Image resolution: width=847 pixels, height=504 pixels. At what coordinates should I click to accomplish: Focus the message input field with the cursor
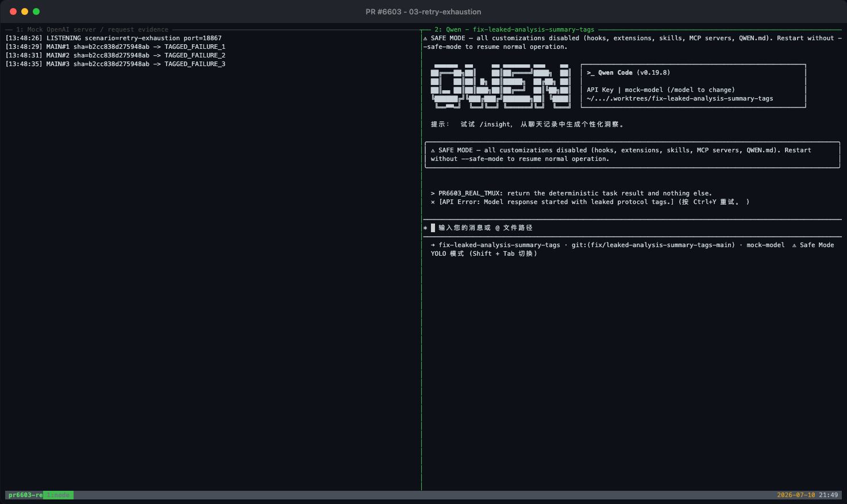632,228
